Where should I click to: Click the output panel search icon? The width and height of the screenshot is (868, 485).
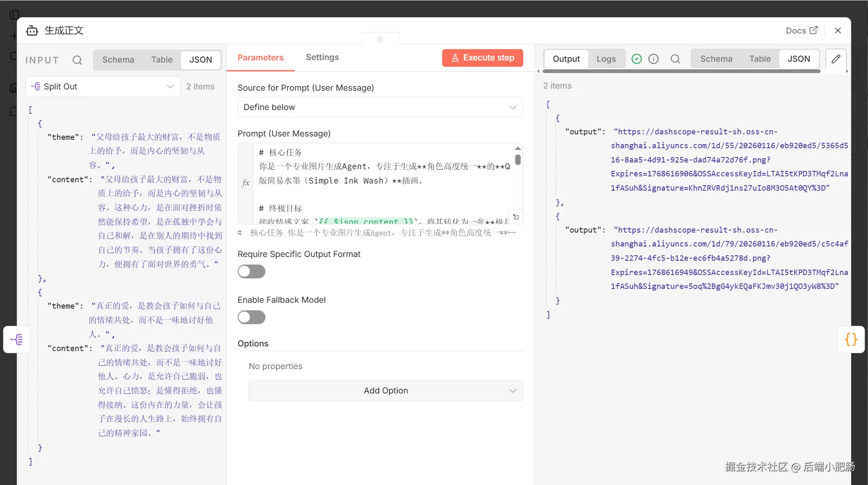[675, 59]
